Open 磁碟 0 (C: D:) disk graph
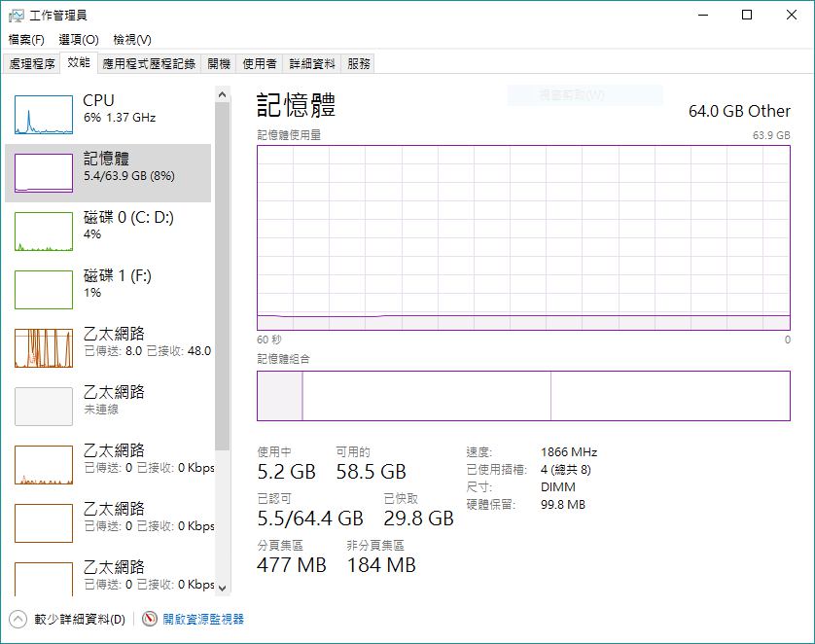The image size is (815, 644). tap(44, 232)
